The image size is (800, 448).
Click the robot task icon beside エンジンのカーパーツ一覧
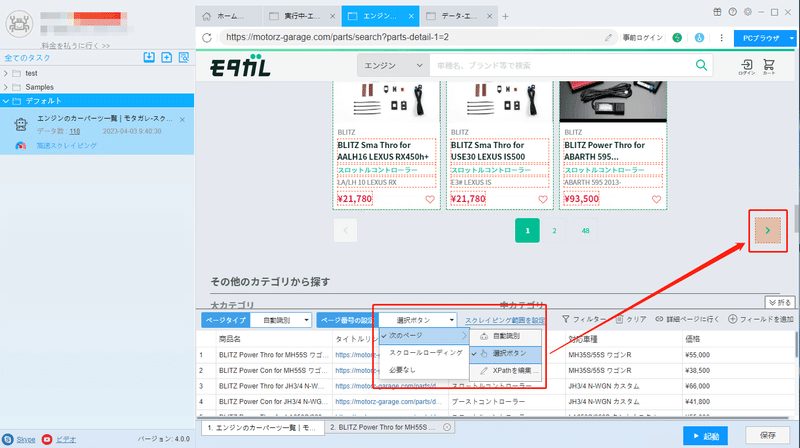pyautogui.click(x=20, y=124)
